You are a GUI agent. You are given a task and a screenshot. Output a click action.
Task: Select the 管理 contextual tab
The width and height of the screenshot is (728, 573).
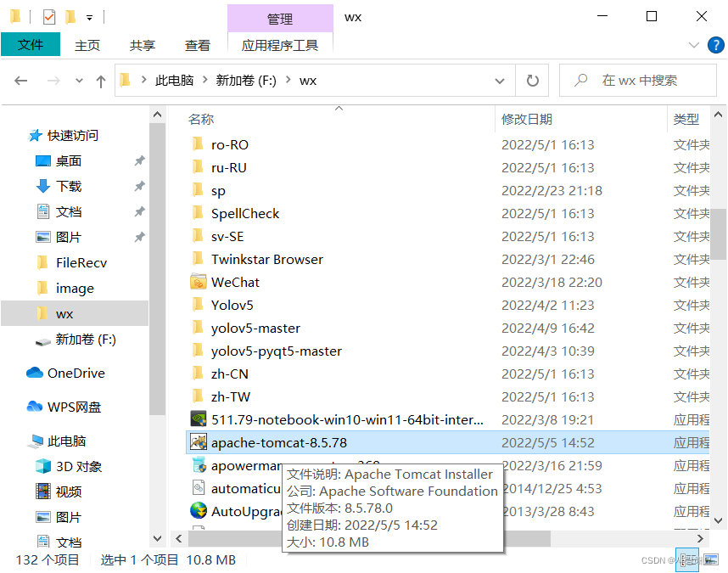280,19
